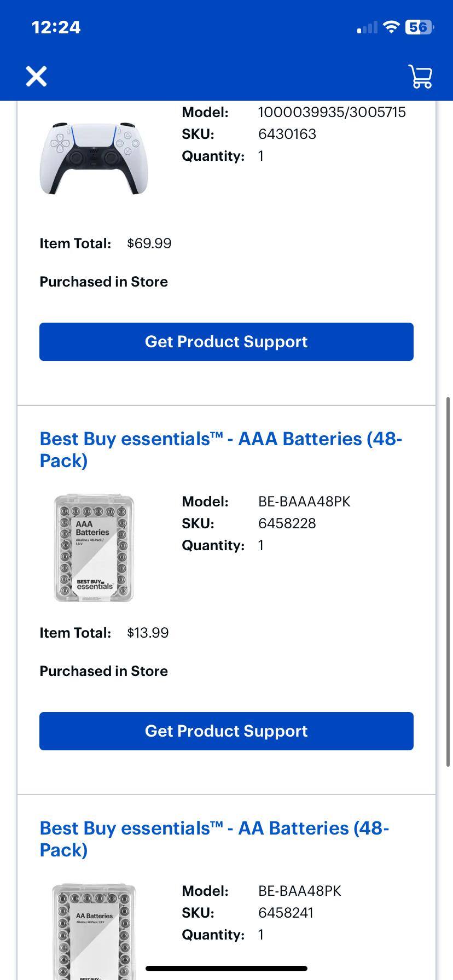
Task: Tap the home indicator bar at the bottom
Action: 226,967
